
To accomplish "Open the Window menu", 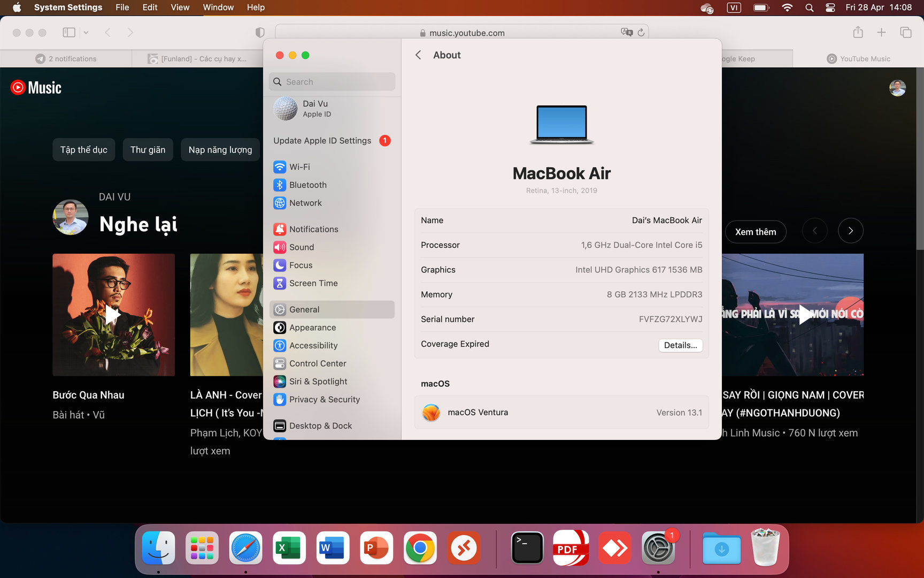I will pyautogui.click(x=218, y=7).
